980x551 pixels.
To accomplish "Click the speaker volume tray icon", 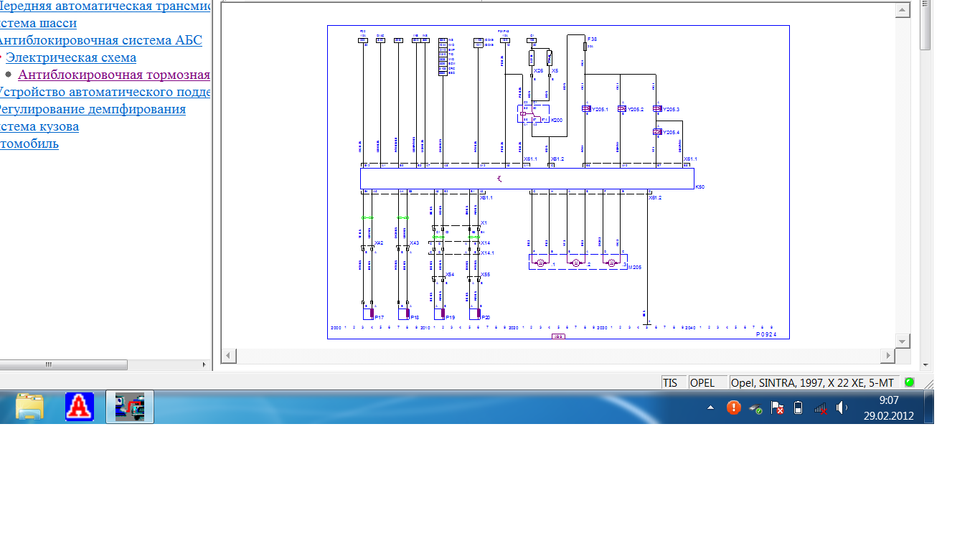I will coord(842,408).
